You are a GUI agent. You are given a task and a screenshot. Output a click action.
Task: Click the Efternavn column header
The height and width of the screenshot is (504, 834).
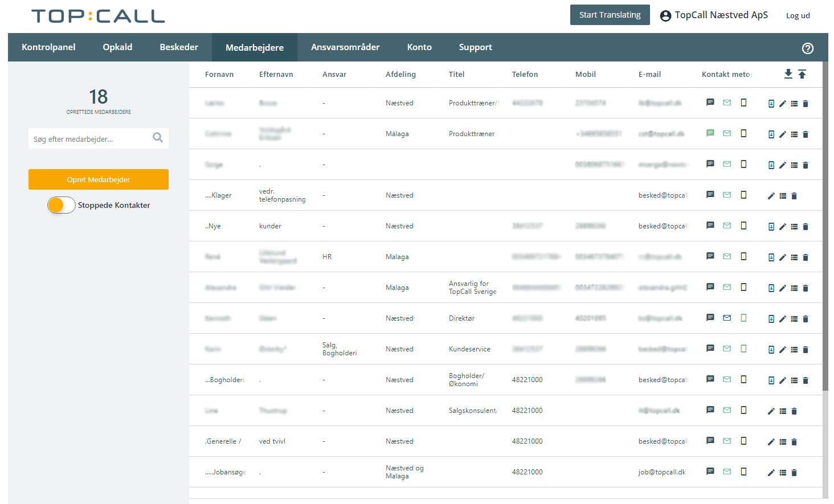click(276, 75)
